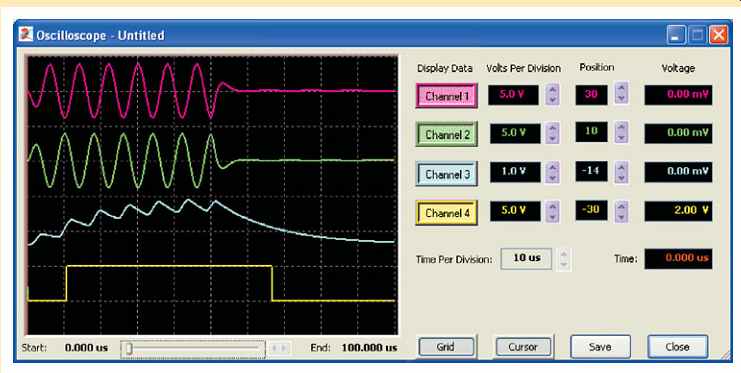Save the oscilloscope data
This screenshot has height=373, width=741.
click(600, 347)
